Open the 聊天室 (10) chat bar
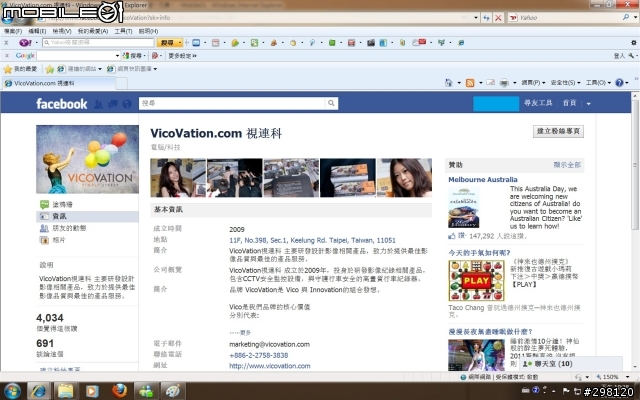The image size is (640, 400). pyautogui.click(x=569, y=364)
